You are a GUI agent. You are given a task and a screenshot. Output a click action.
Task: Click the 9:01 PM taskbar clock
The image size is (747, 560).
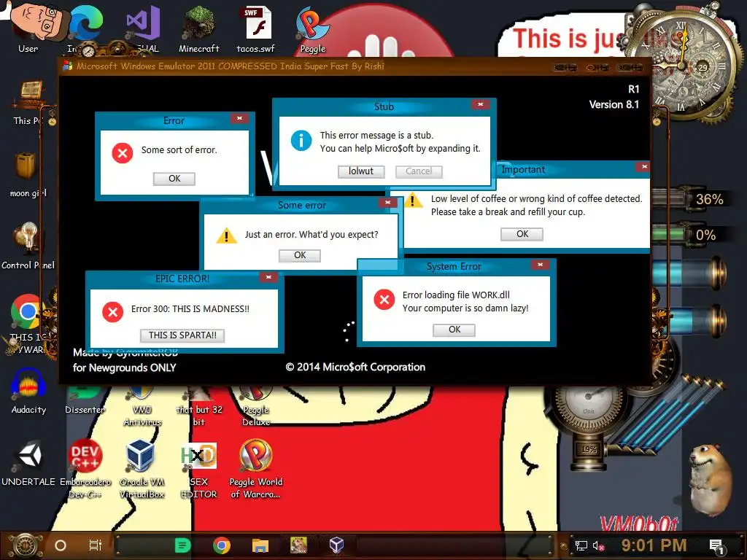654,545
